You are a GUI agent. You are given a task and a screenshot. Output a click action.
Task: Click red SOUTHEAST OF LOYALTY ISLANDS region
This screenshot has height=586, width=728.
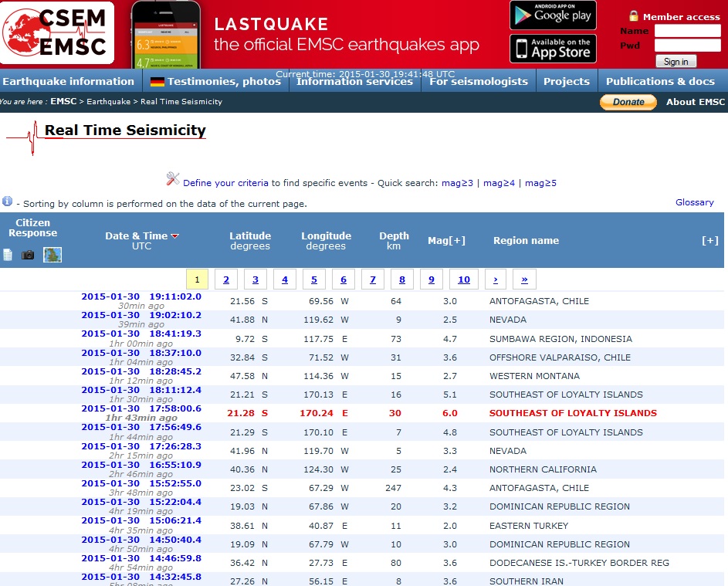[573, 413]
